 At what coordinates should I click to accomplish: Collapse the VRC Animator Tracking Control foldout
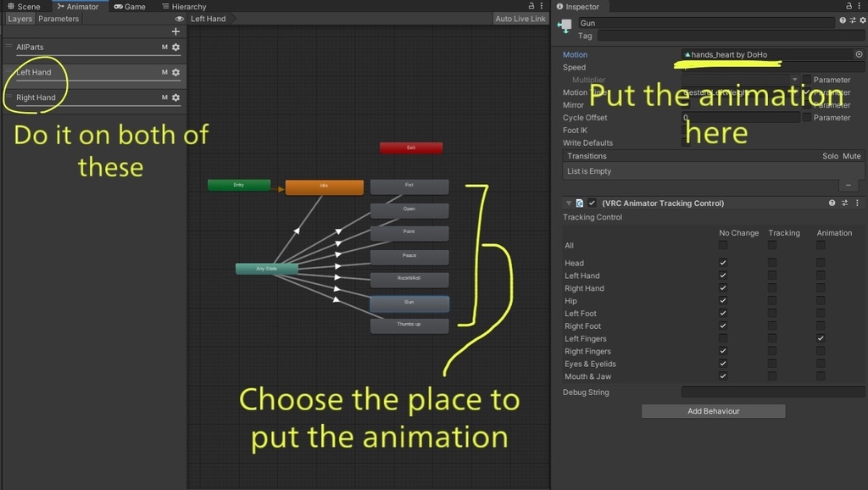[569, 203]
